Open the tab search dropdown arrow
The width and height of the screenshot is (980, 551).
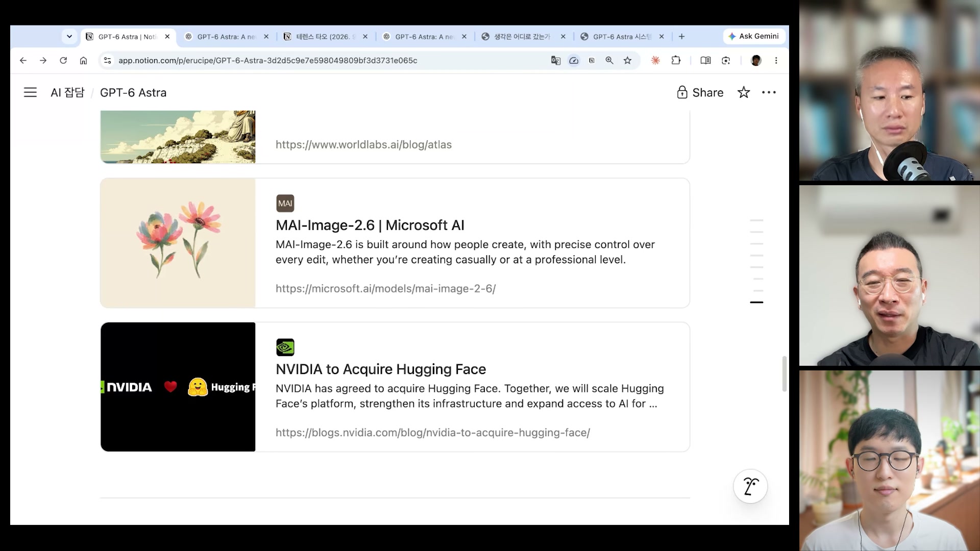coord(69,37)
